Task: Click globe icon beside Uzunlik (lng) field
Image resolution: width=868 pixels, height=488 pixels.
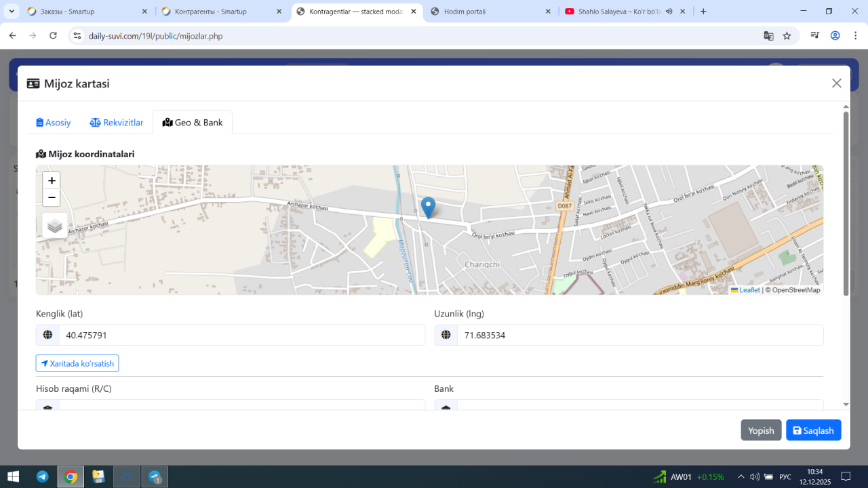Action: click(x=446, y=335)
